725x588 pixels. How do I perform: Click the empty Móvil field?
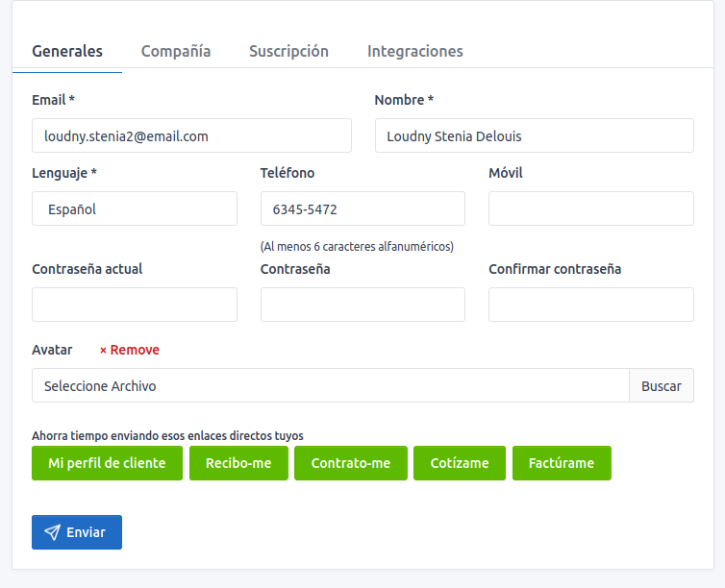(x=590, y=208)
